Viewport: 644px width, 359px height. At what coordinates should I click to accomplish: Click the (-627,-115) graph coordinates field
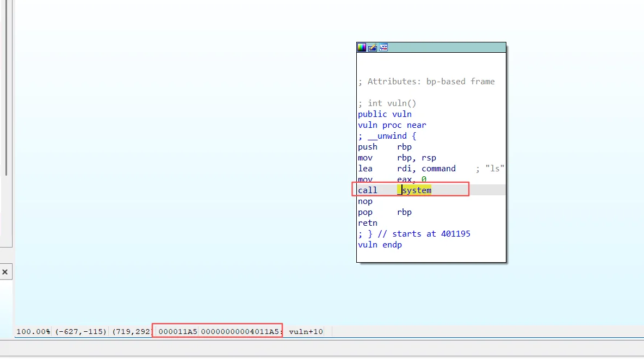coord(81,331)
